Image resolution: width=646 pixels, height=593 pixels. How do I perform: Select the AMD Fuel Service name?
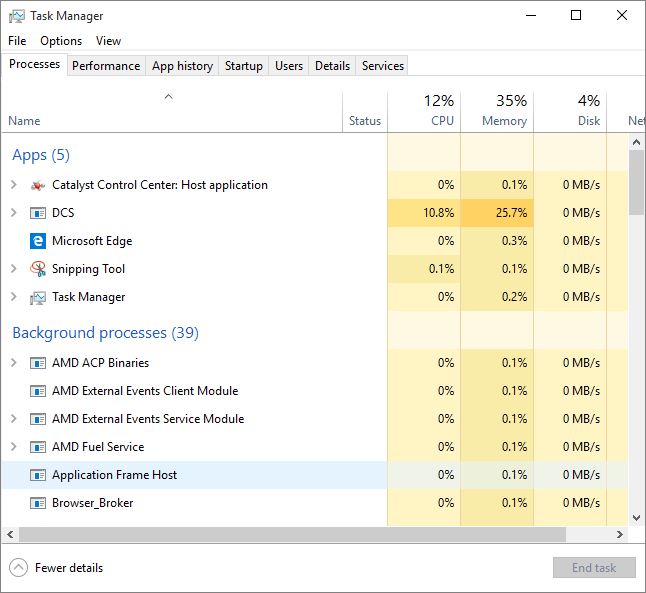tap(98, 447)
